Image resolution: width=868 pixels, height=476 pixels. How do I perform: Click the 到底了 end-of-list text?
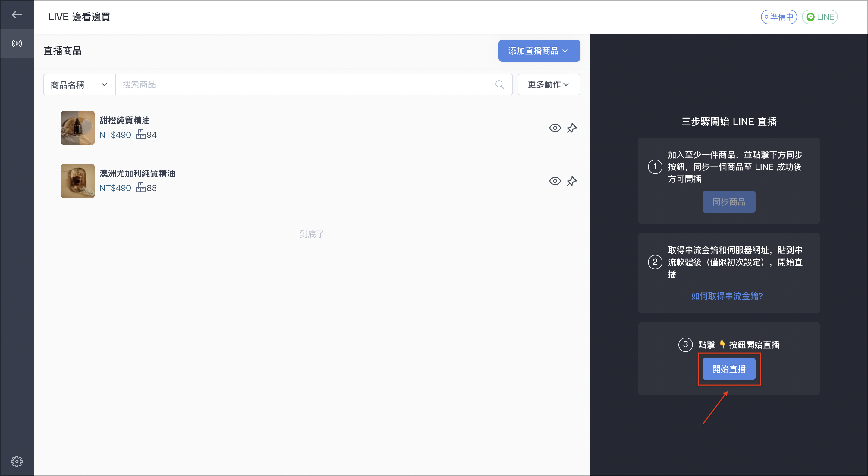click(x=311, y=234)
